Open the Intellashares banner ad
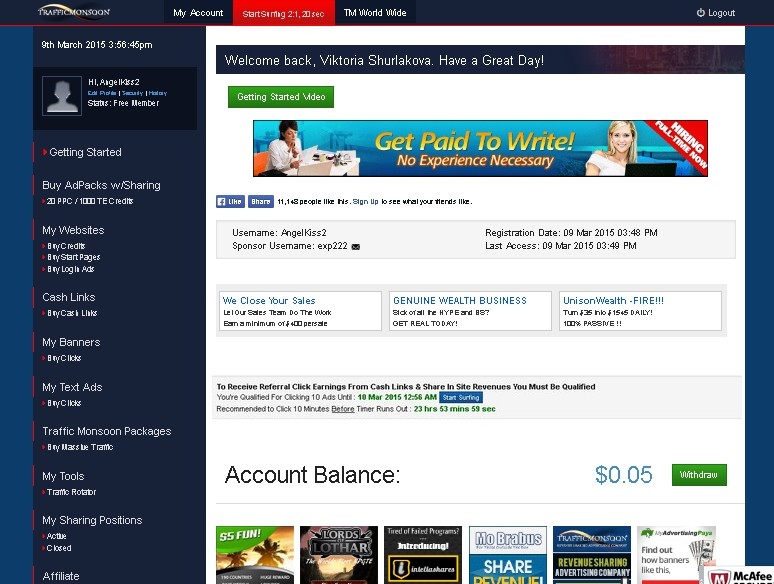This screenshot has width=774, height=584. [423, 555]
